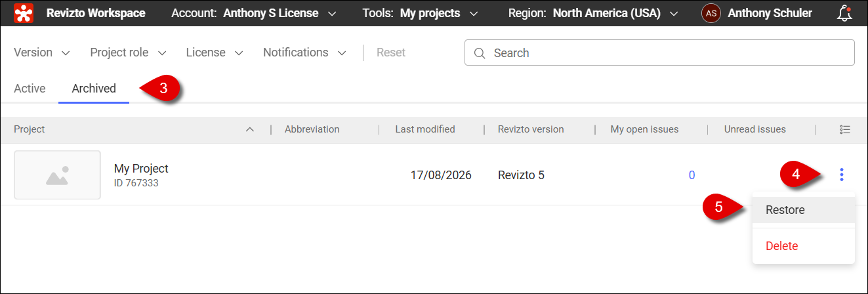The width and height of the screenshot is (868, 294).
Task: Click the Revizto logo icon
Action: tap(24, 13)
